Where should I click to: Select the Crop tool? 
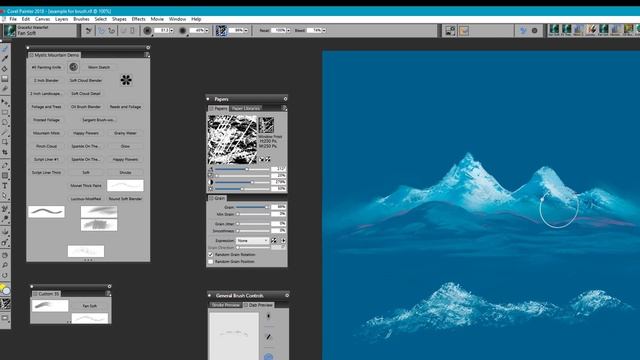(4, 152)
